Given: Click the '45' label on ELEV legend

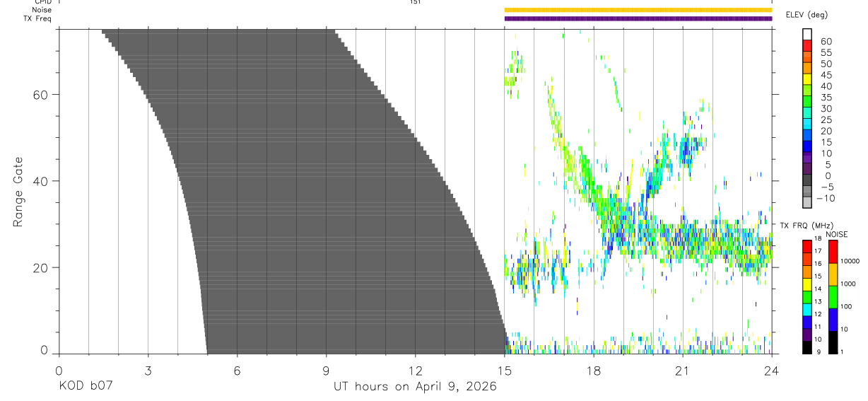Looking at the screenshot, I should pyautogui.click(x=826, y=76).
